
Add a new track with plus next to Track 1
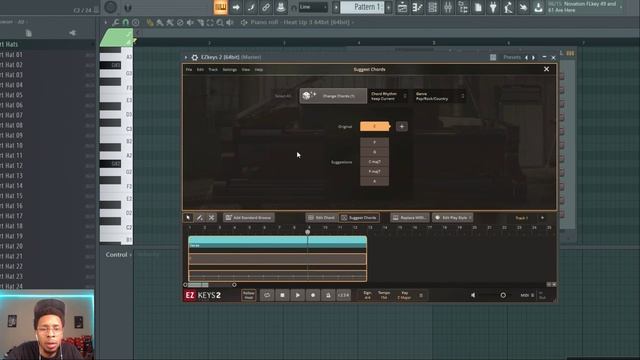click(542, 218)
